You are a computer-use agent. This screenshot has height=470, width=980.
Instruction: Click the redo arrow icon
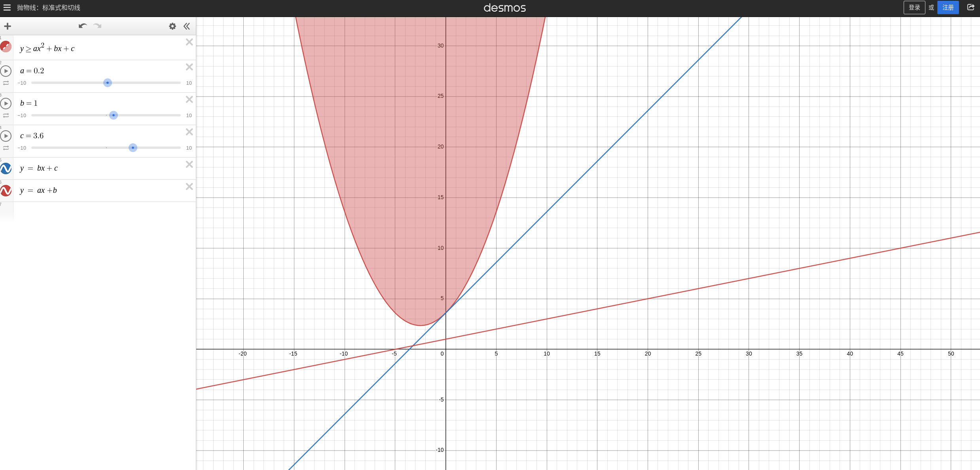(x=97, y=26)
